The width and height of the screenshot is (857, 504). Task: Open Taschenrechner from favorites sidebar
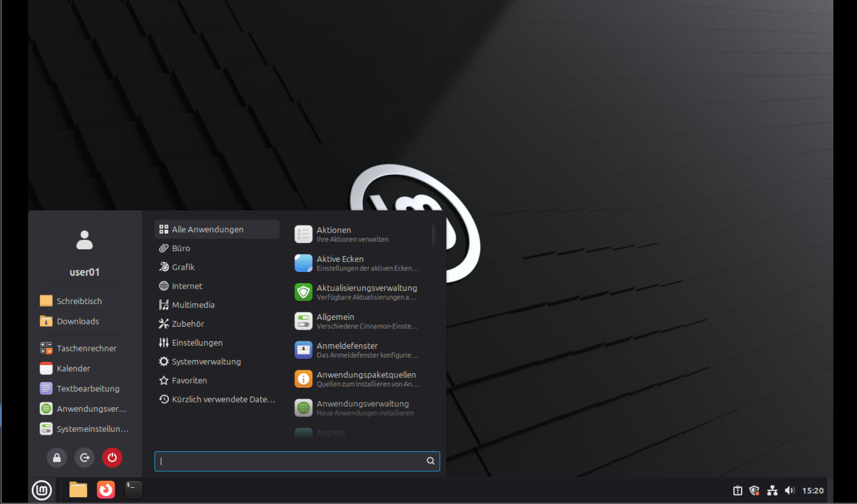click(x=86, y=348)
